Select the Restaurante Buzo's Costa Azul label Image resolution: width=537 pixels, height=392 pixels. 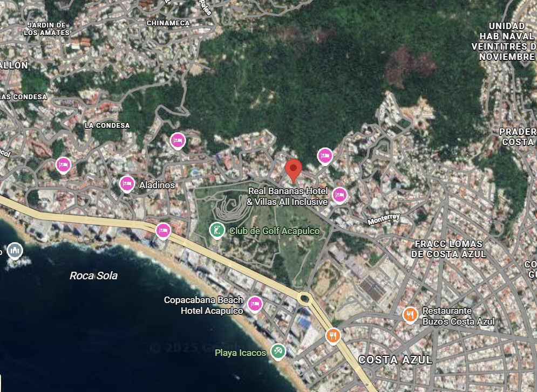[x=458, y=316]
